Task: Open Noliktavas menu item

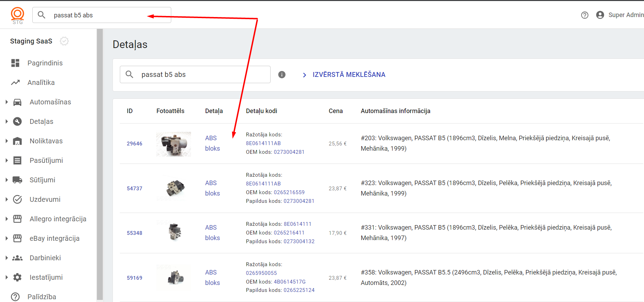Action: point(46,141)
